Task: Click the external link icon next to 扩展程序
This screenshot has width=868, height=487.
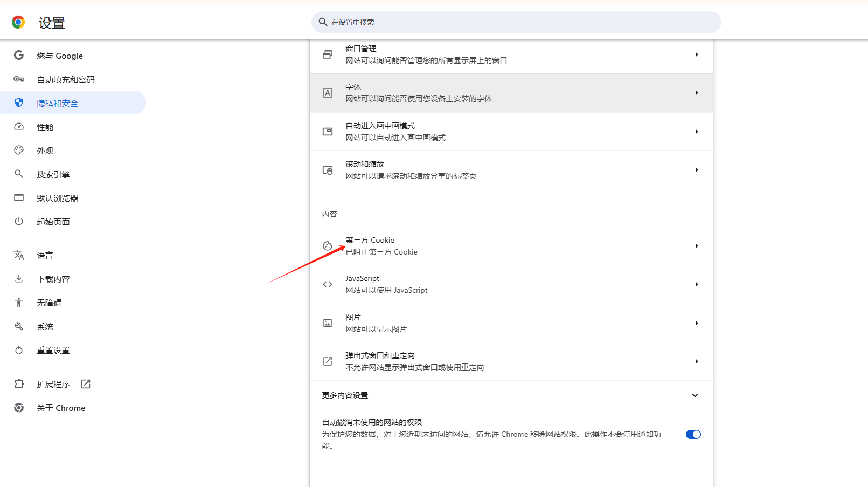Action: point(86,383)
